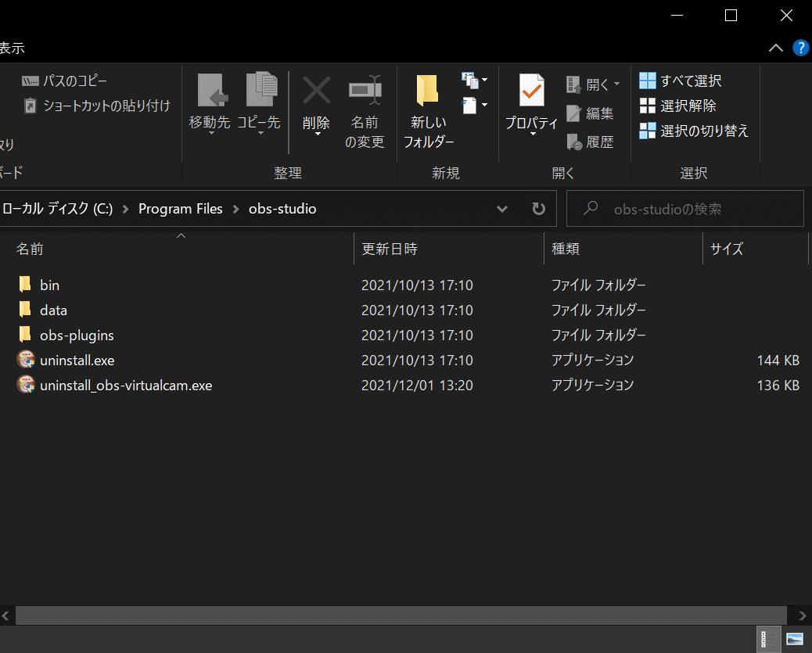The image size is (812, 653).
Task: Create a 新しいフォルダー (New folder)
Action: 428,111
